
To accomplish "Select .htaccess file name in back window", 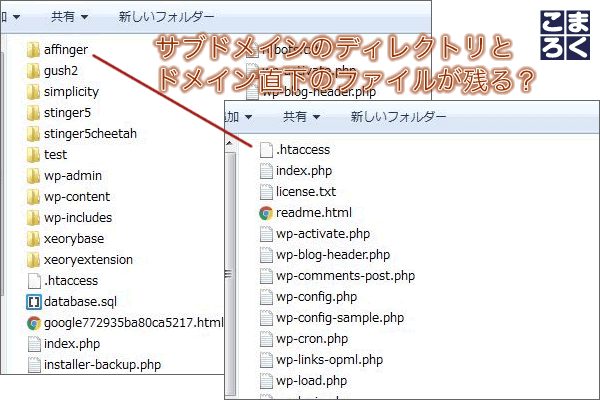I will coord(71,281).
